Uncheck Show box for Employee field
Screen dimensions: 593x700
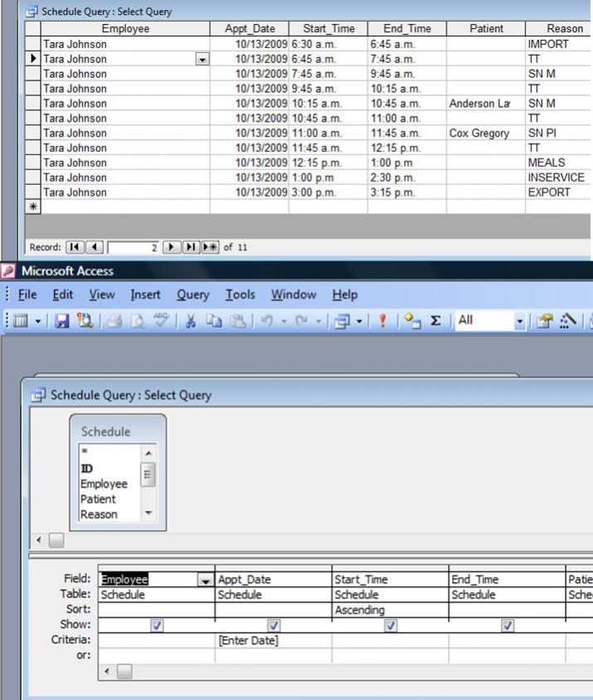(x=157, y=625)
